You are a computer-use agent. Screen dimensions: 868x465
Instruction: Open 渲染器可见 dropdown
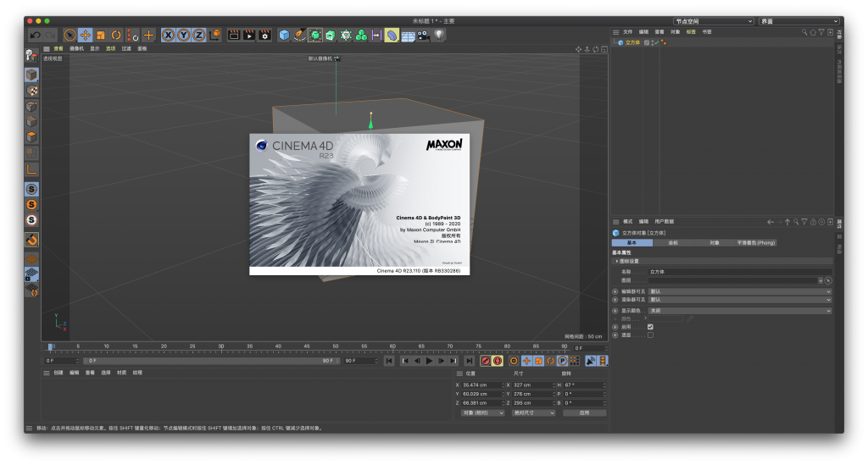tap(740, 300)
